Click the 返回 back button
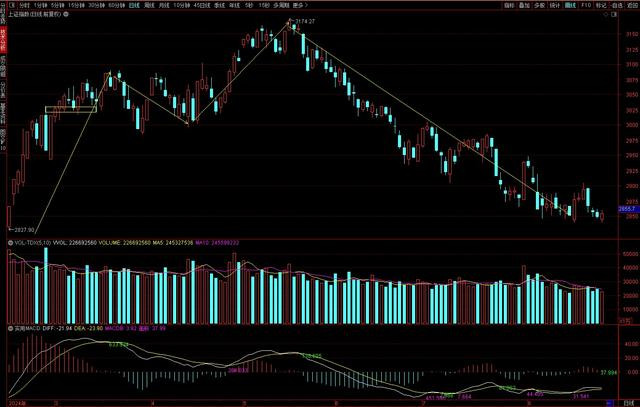Image resolution: width=640 pixels, height=407 pixels. [x=632, y=5]
